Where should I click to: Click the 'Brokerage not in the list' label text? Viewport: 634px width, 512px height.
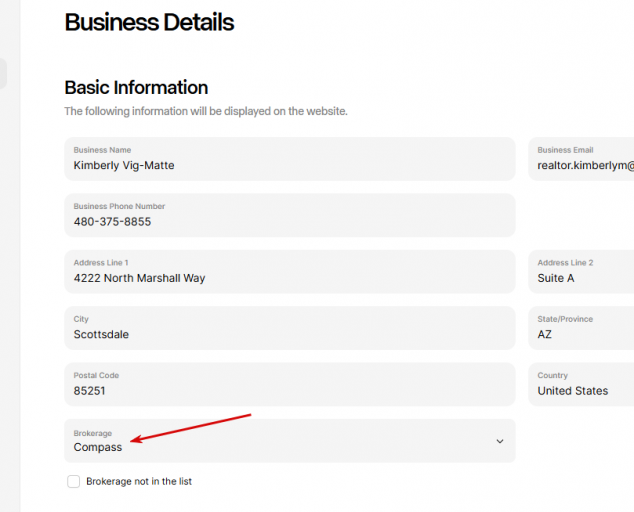(139, 481)
